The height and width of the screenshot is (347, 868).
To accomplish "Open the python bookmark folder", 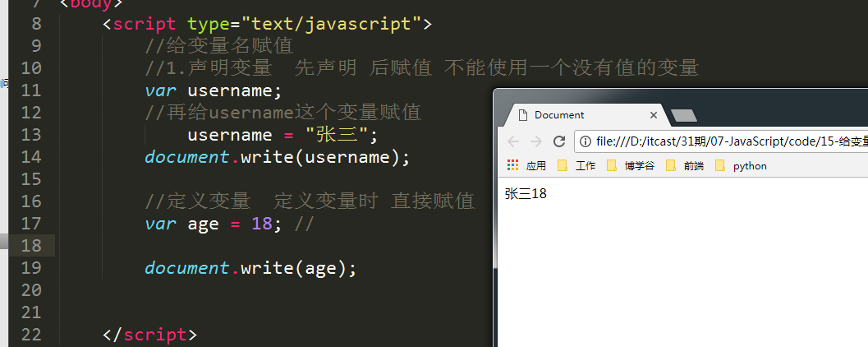I will click(741, 166).
